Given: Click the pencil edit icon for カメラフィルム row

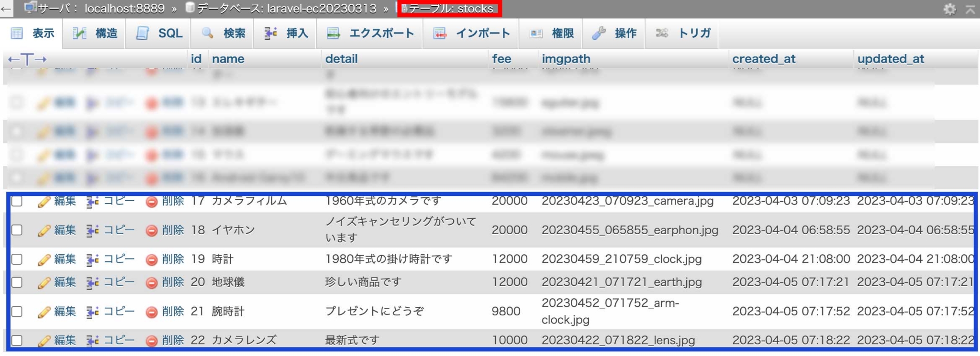Looking at the screenshot, I should point(44,202).
